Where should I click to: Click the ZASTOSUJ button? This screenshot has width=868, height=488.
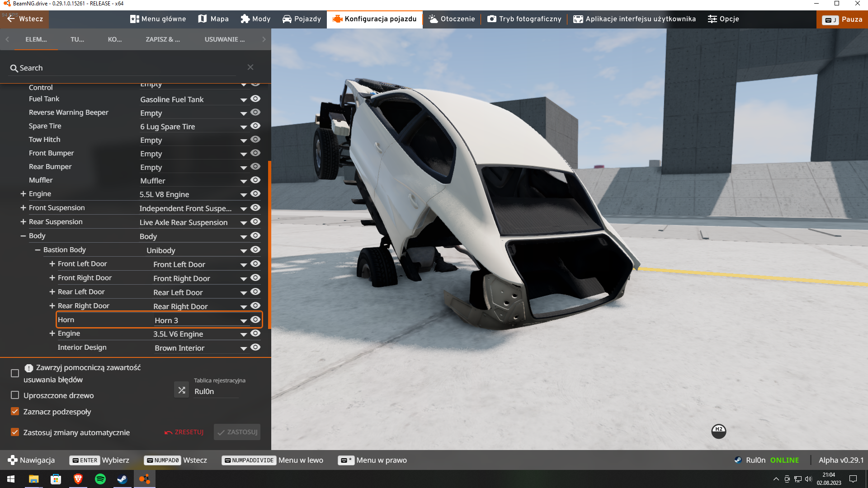237,432
